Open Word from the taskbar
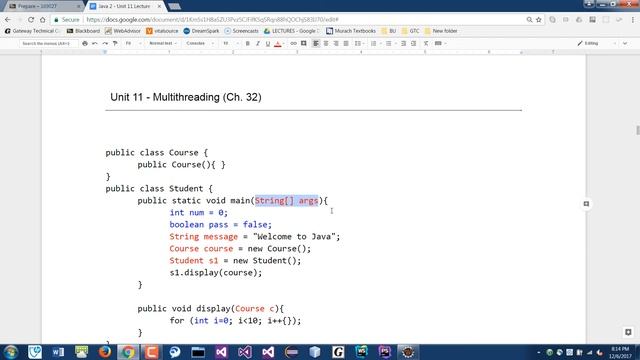The width and height of the screenshot is (640, 360). (58, 352)
